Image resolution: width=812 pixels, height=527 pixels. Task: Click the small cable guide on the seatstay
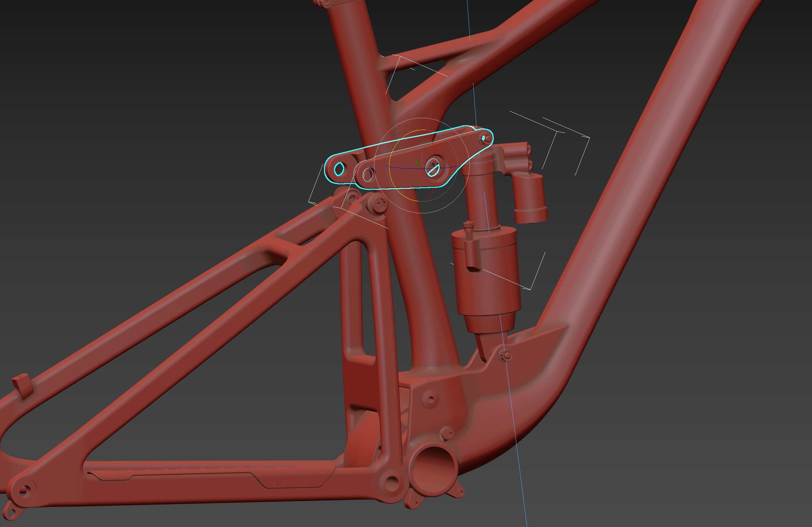tap(22, 386)
